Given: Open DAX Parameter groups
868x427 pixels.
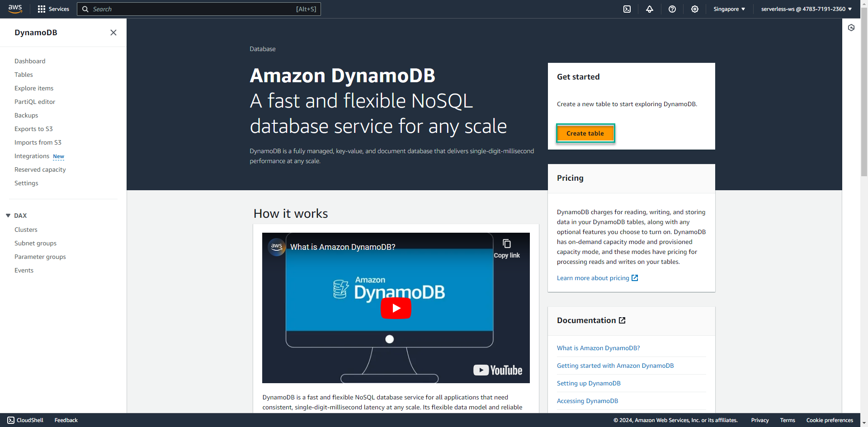Looking at the screenshot, I should tap(40, 257).
